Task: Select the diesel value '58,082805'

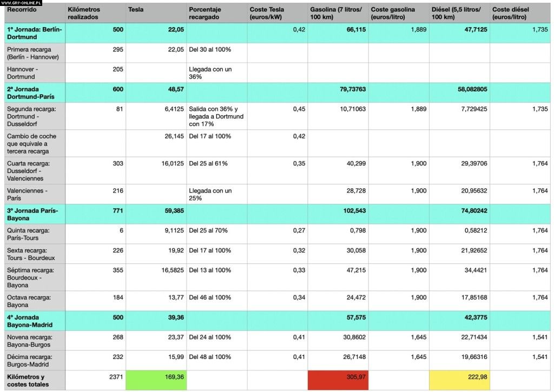Action: click(x=472, y=89)
